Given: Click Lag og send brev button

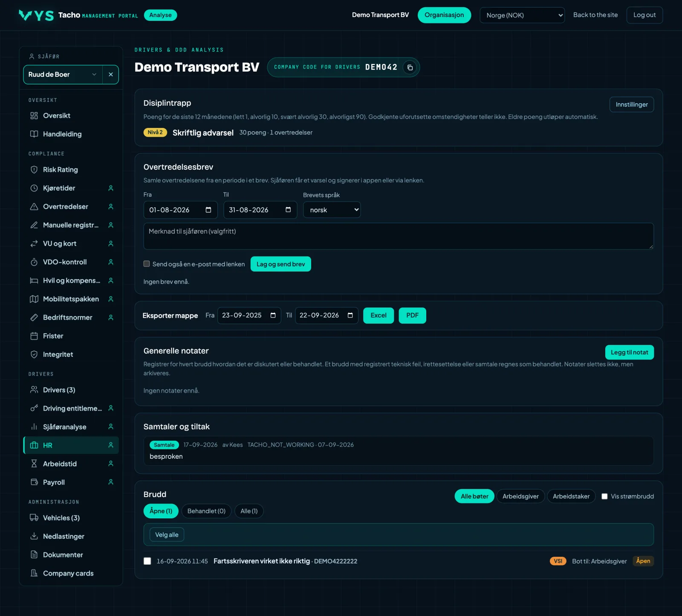Looking at the screenshot, I should [281, 264].
